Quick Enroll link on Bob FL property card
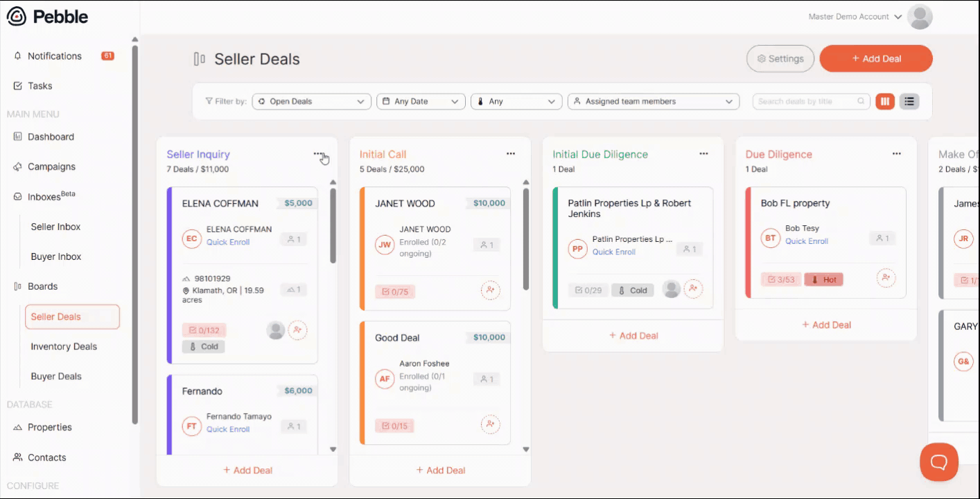The width and height of the screenshot is (980, 499). tap(807, 241)
